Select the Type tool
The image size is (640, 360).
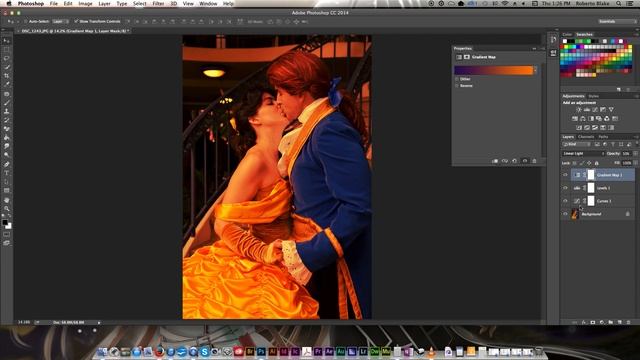[x=7, y=173]
